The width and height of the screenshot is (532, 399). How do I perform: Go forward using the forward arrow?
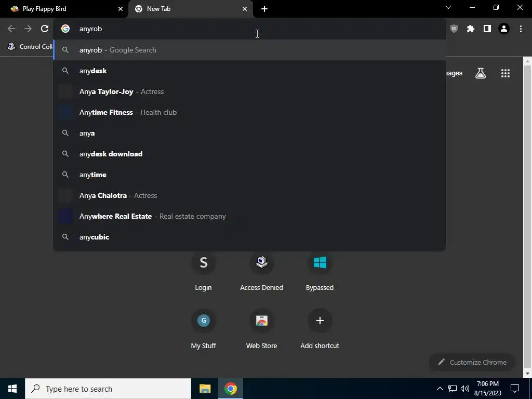(x=28, y=29)
